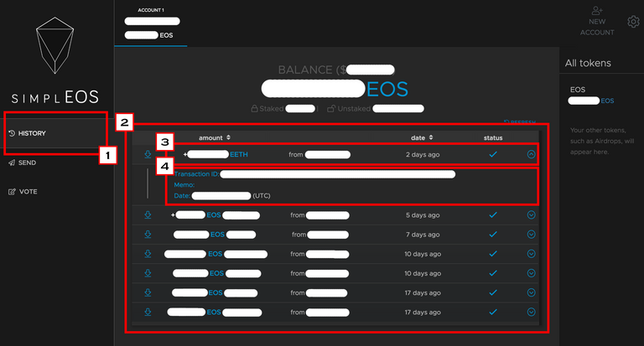The image size is (644, 346).
Task: Create a New Account
Action: [597, 21]
